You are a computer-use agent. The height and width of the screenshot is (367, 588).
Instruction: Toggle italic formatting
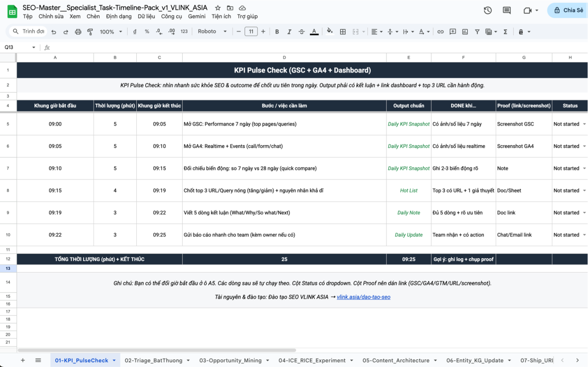pos(289,32)
